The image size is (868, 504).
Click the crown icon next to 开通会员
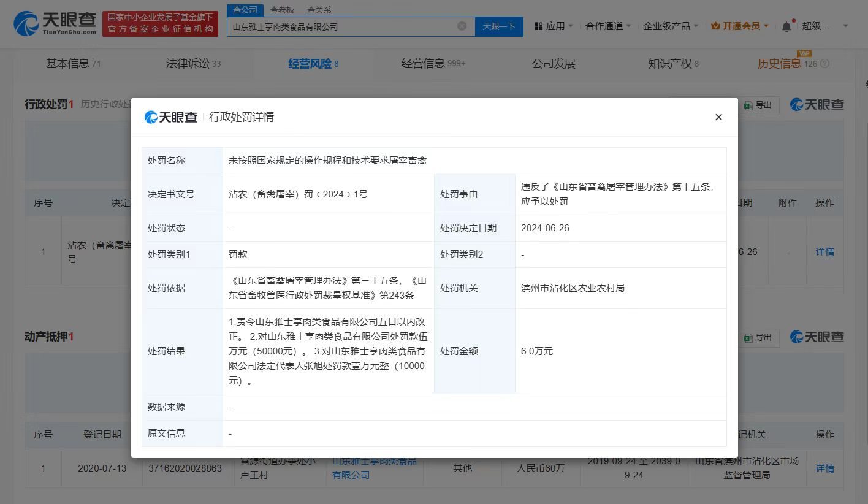pyautogui.click(x=714, y=26)
